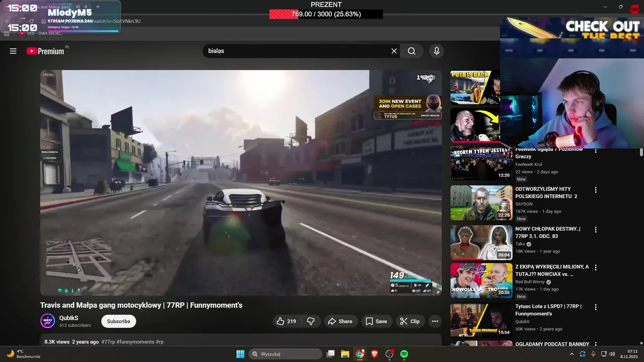
Task: Open the volume control in tray
Action: 612,354
